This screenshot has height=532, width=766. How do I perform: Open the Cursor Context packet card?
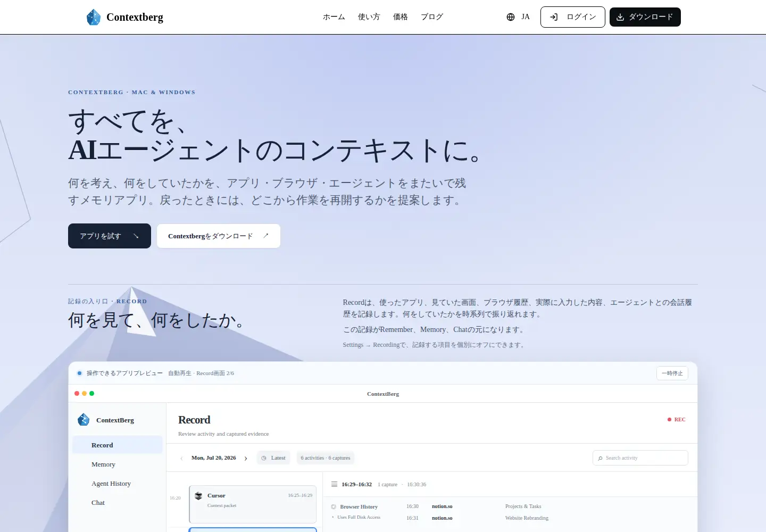[x=253, y=504]
